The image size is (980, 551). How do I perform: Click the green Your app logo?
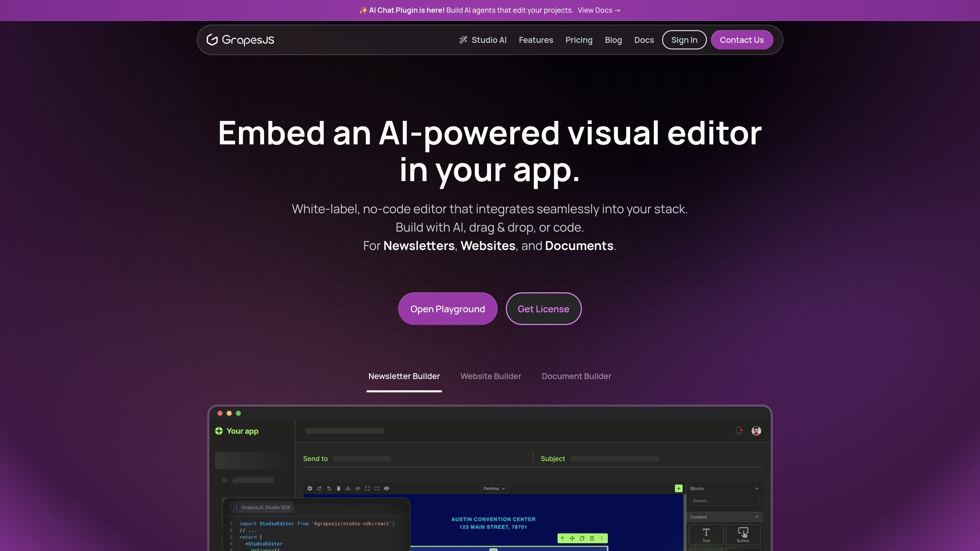coord(237,431)
